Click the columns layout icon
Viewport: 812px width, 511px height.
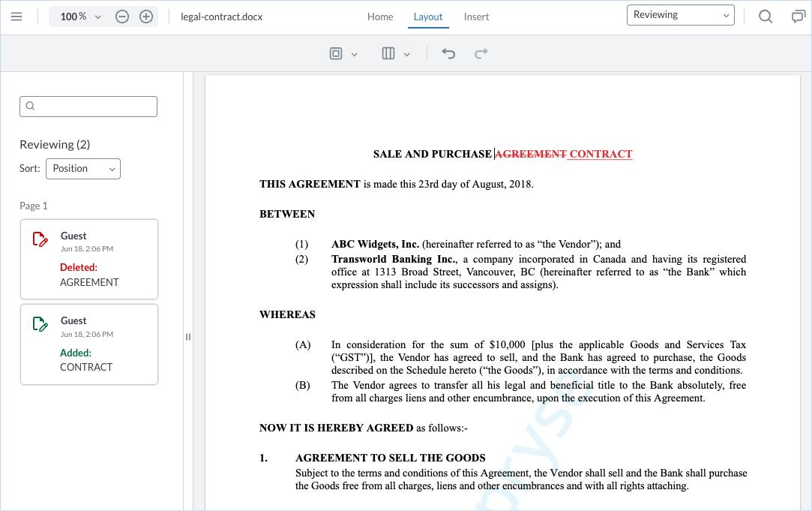[388, 53]
